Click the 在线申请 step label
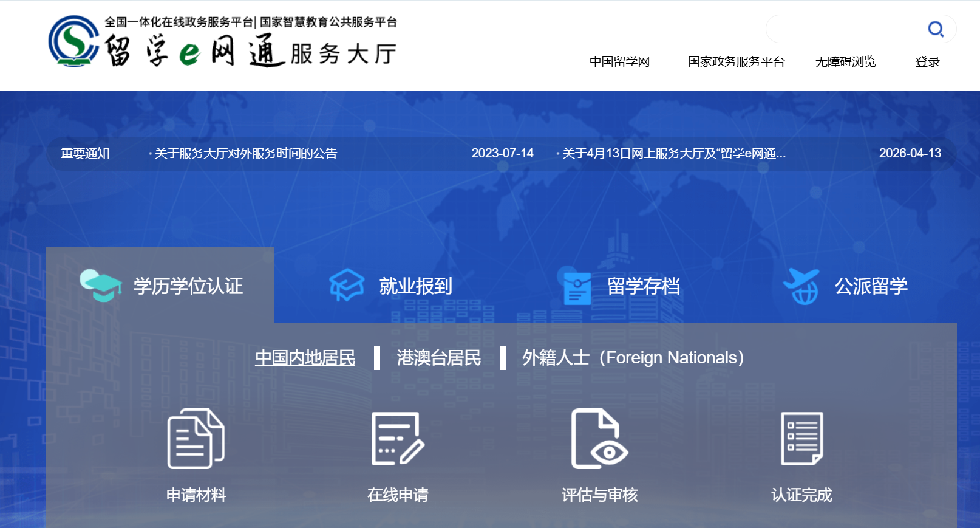This screenshot has height=528, width=980. pyautogui.click(x=398, y=495)
